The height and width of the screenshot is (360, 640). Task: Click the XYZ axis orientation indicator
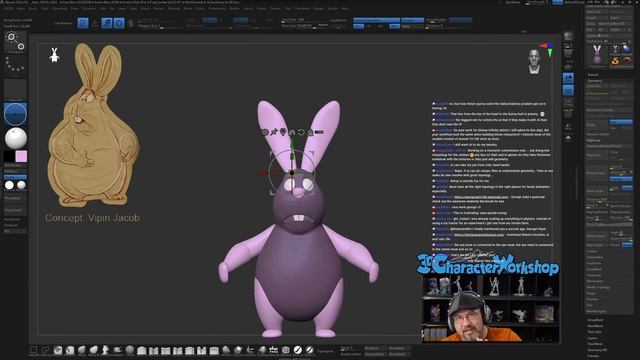pyautogui.click(x=547, y=49)
